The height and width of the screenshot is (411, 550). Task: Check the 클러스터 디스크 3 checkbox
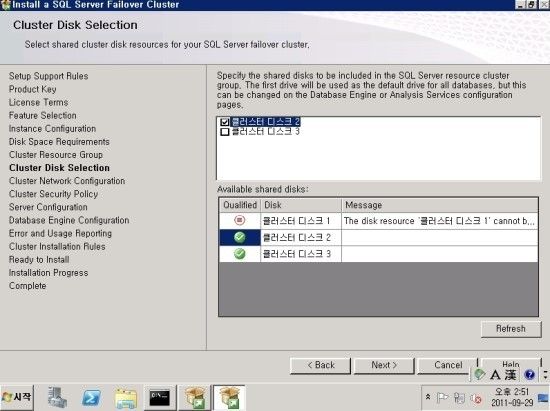[x=224, y=132]
